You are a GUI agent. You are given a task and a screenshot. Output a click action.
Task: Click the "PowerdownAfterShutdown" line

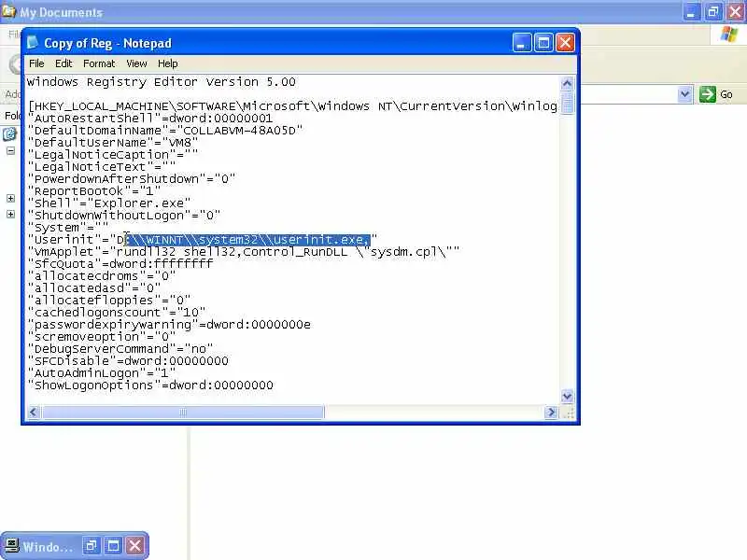tap(132, 179)
